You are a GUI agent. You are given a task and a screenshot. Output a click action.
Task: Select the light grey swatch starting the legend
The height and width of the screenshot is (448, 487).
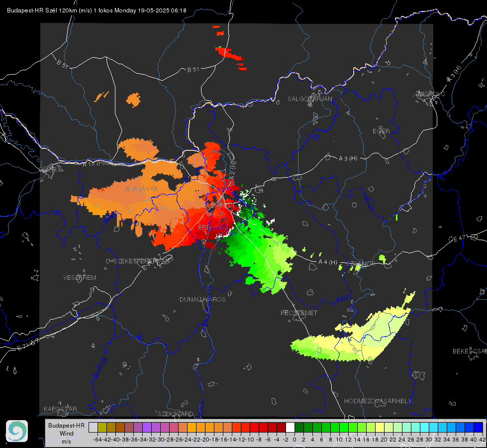click(x=93, y=427)
